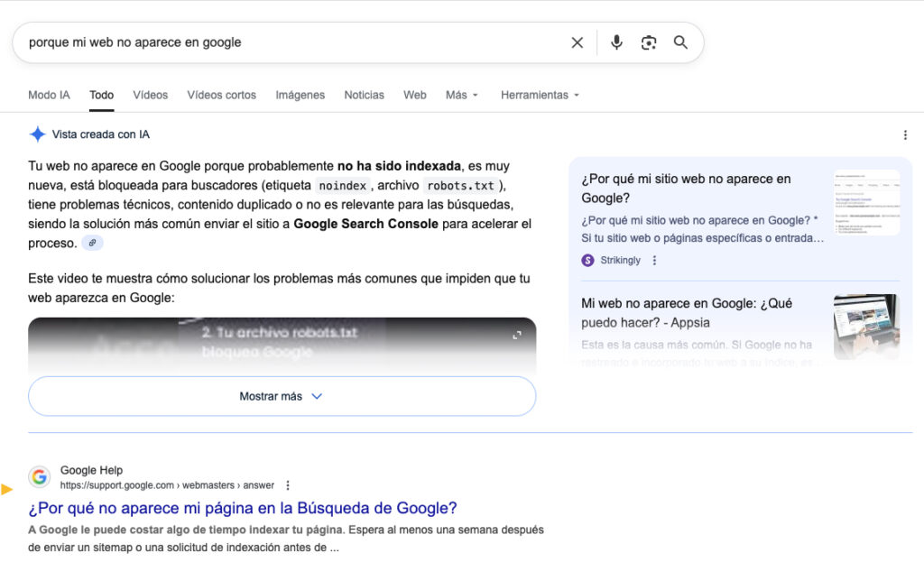The height and width of the screenshot is (581, 924).
Task: Click the magnifying glass search icon
Action: (x=681, y=41)
